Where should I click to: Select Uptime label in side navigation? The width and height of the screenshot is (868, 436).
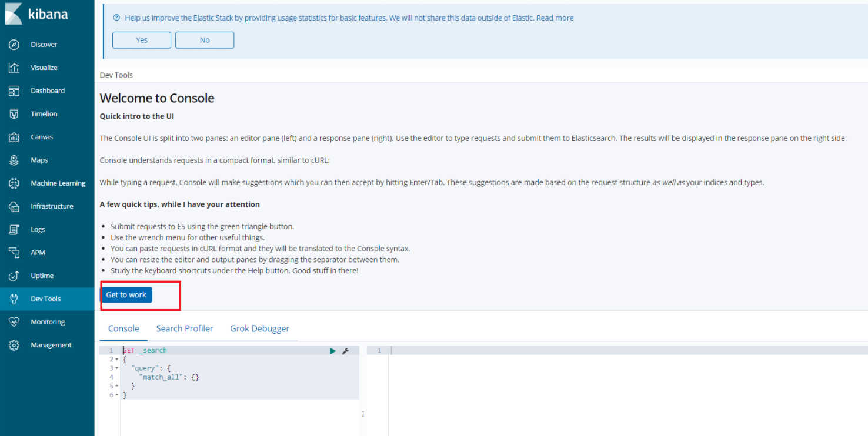point(42,276)
